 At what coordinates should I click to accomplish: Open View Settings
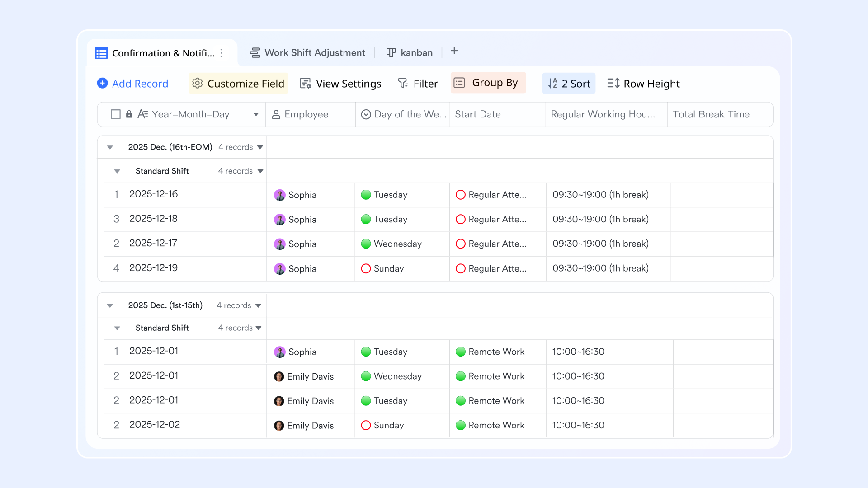click(341, 84)
